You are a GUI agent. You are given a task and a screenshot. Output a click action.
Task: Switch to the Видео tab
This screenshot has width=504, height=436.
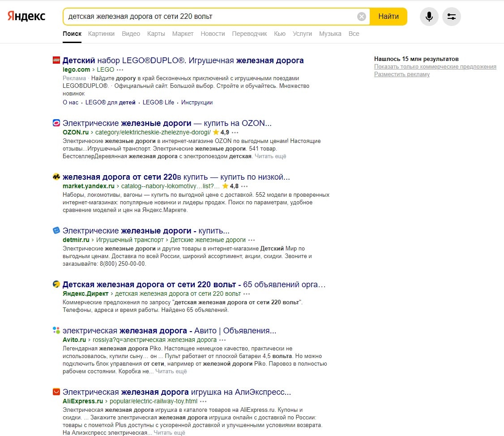click(x=131, y=34)
